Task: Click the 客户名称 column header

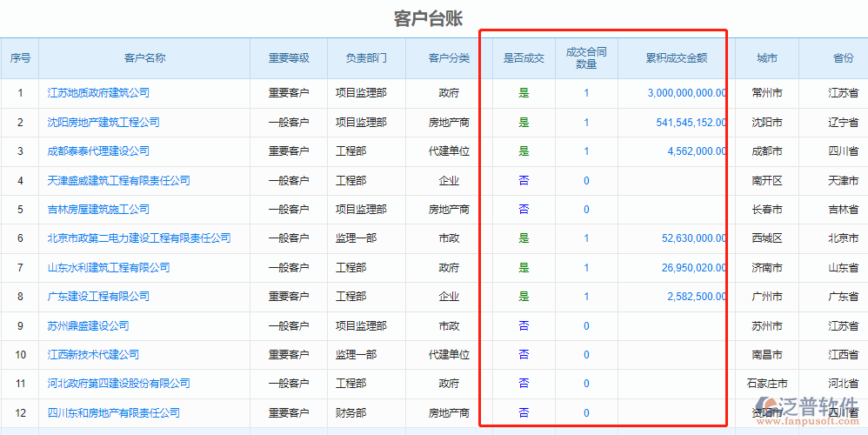Action: (x=144, y=58)
